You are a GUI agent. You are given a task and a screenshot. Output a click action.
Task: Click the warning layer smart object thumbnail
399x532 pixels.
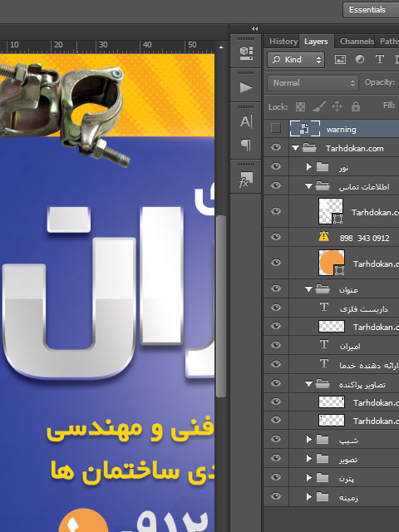pyautogui.click(x=305, y=129)
